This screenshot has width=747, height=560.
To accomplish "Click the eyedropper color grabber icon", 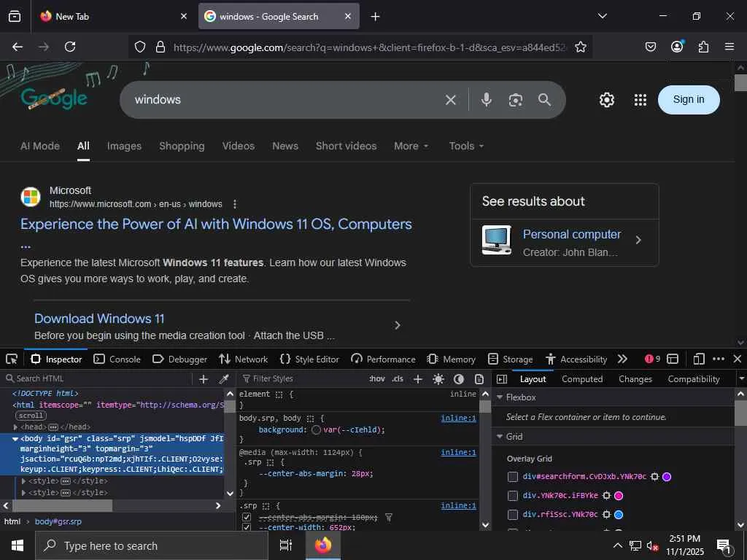I will [223, 379].
